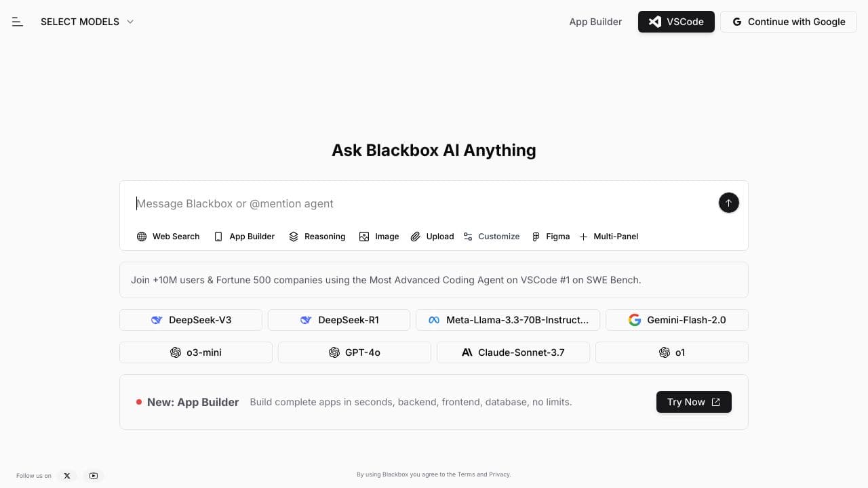Select the DeepSeek-V3 model

tap(191, 320)
